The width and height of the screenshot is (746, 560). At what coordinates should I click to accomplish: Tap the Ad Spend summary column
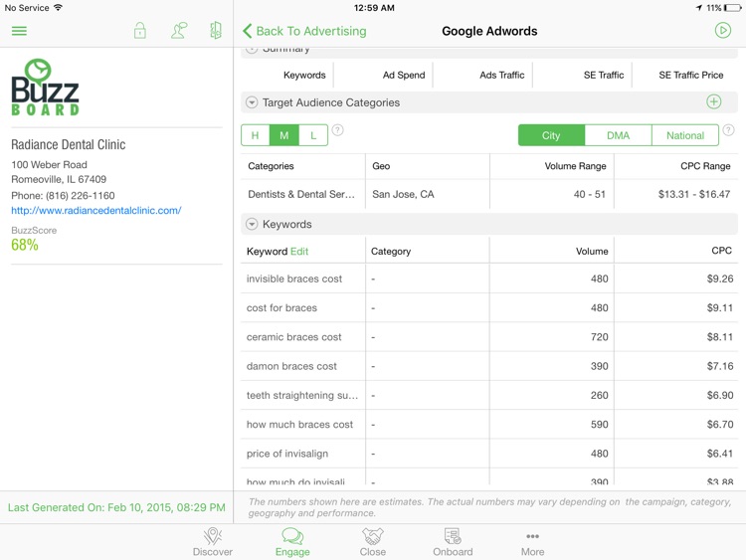point(404,76)
